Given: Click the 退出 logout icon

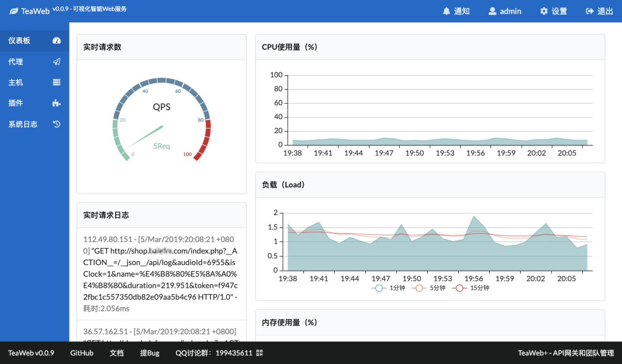Looking at the screenshot, I should [x=589, y=11].
